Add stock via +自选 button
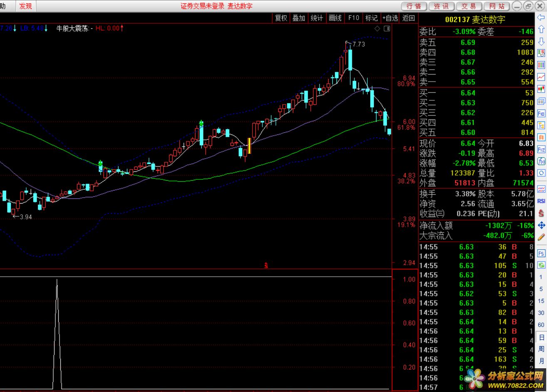547x392 pixels. (390, 18)
